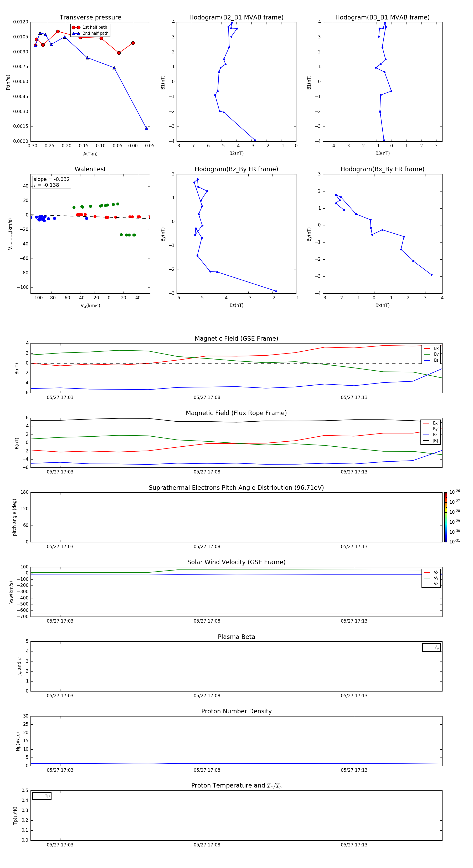
Task: Click the 'B3(nT)' x-axis label
Action: (382, 153)
